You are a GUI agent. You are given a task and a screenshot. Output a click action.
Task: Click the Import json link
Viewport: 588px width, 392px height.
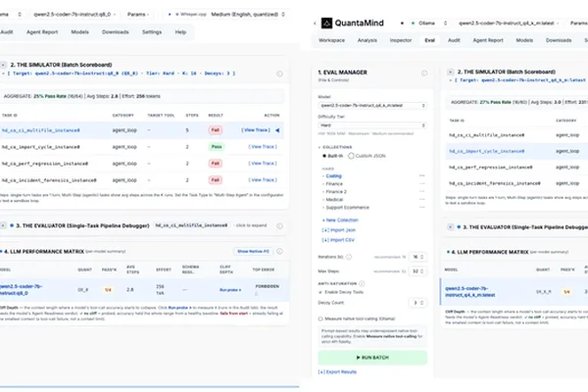pyautogui.click(x=339, y=230)
